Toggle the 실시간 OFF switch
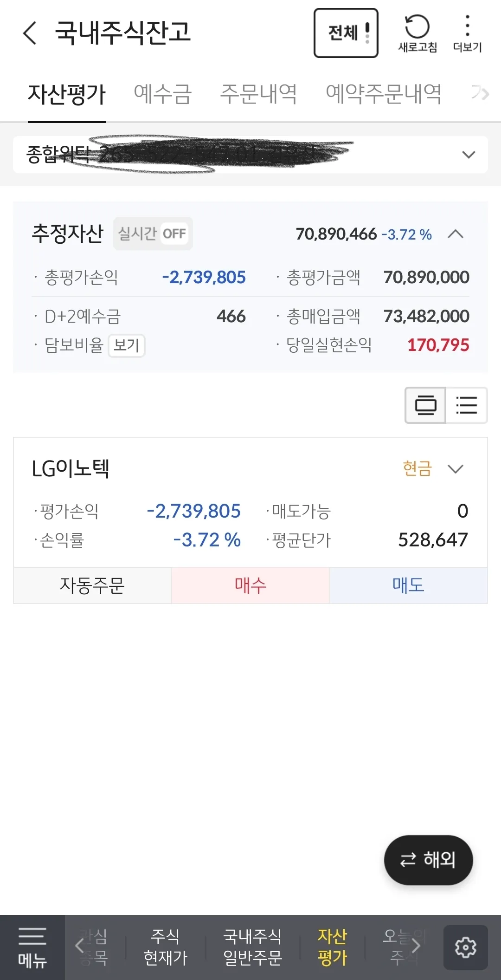 [x=153, y=234]
